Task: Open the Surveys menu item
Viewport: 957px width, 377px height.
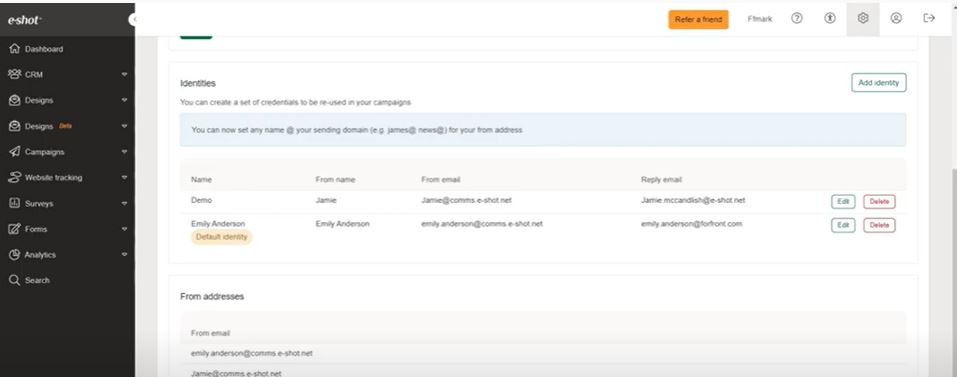Action: [39, 203]
